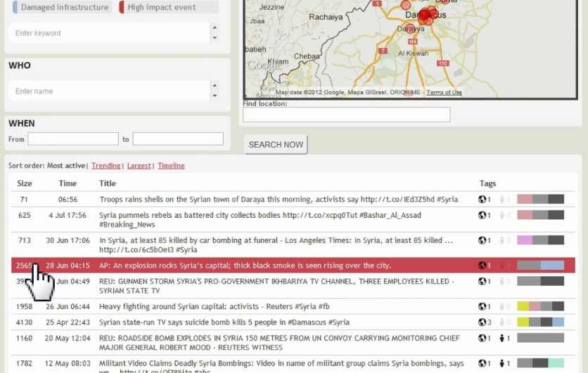Viewport: 588px width, 373px height.
Task: Click the WHEN From date field
Action: [x=73, y=139]
